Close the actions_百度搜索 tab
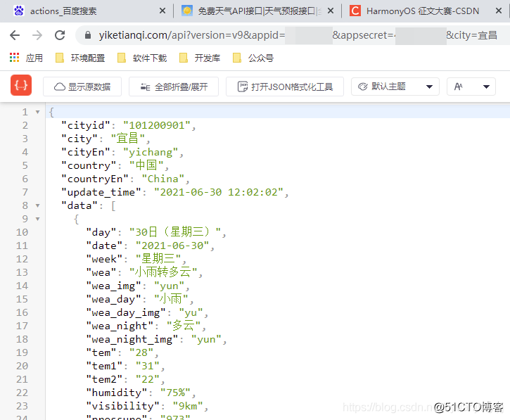Screen dimensions: 510x420 click(162, 11)
